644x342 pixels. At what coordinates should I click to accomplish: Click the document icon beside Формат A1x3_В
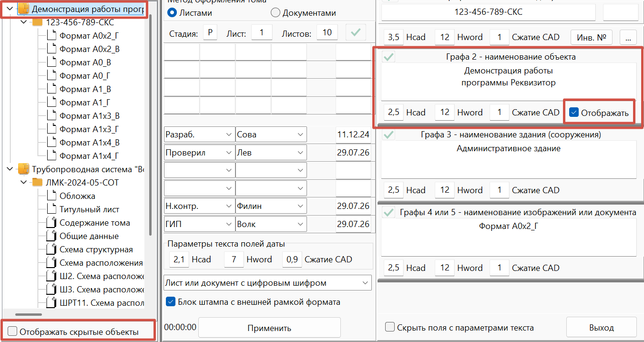[52, 116]
